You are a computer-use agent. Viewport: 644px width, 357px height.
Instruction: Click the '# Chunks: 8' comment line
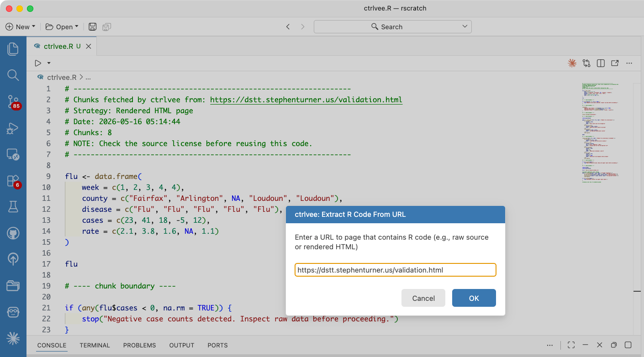[88, 132]
